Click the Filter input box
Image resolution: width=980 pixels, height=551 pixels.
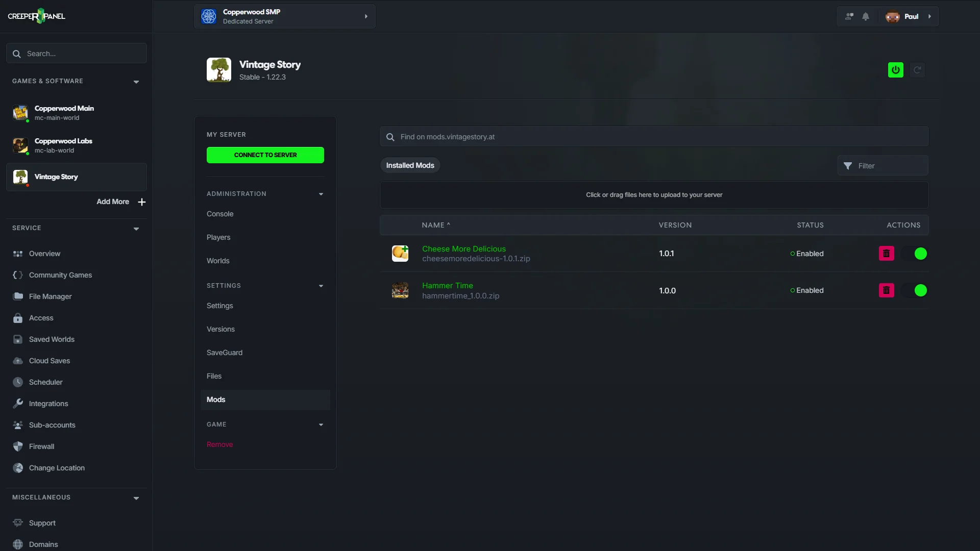point(883,166)
